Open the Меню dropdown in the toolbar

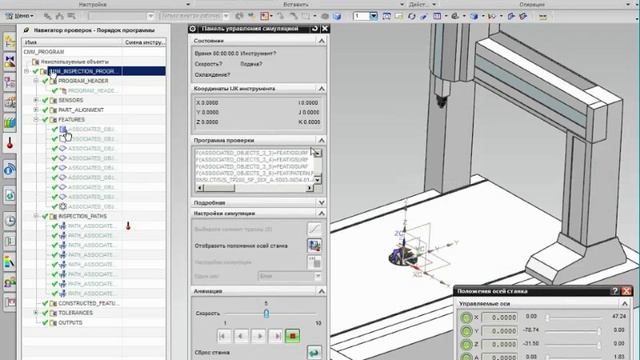coord(19,16)
